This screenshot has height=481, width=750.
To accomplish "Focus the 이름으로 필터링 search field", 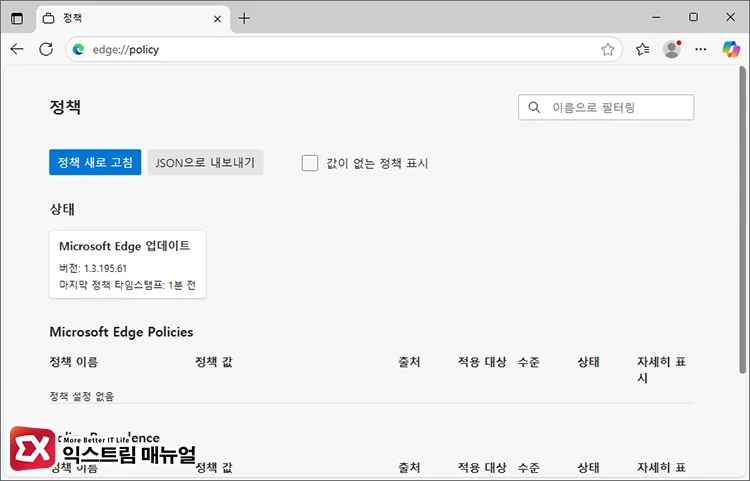I will pyautogui.click(x=606, y=107).
